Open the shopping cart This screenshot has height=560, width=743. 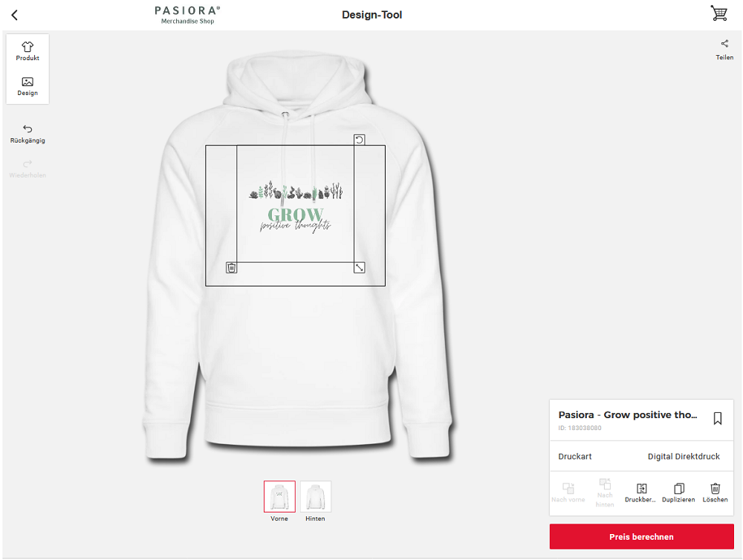coord(718,13)
